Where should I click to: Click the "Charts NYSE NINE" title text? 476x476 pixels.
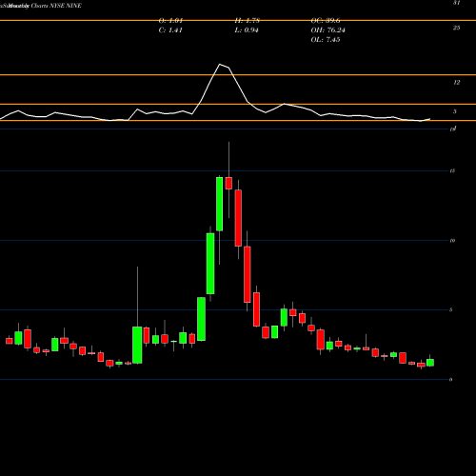coord(56,6)
